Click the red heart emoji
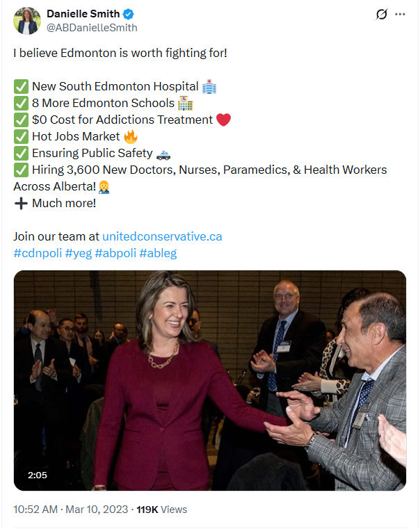The image size is (420, 529). point(223,120)
